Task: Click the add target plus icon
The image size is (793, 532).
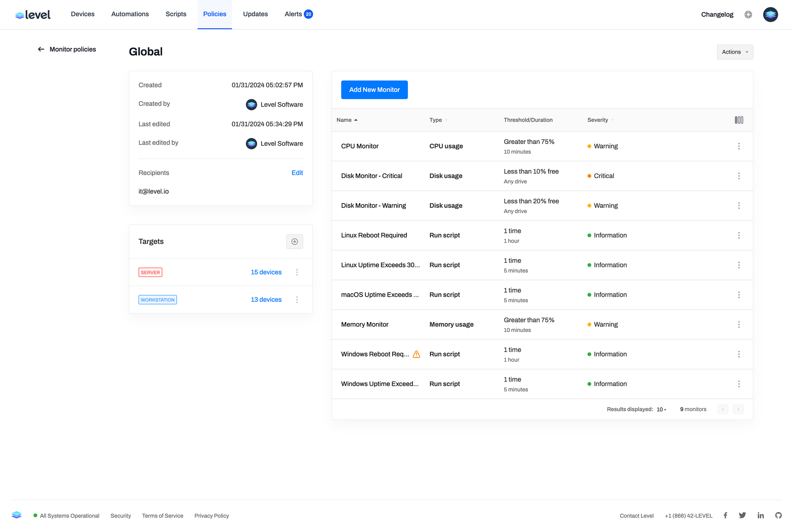Action: point(295,242)
